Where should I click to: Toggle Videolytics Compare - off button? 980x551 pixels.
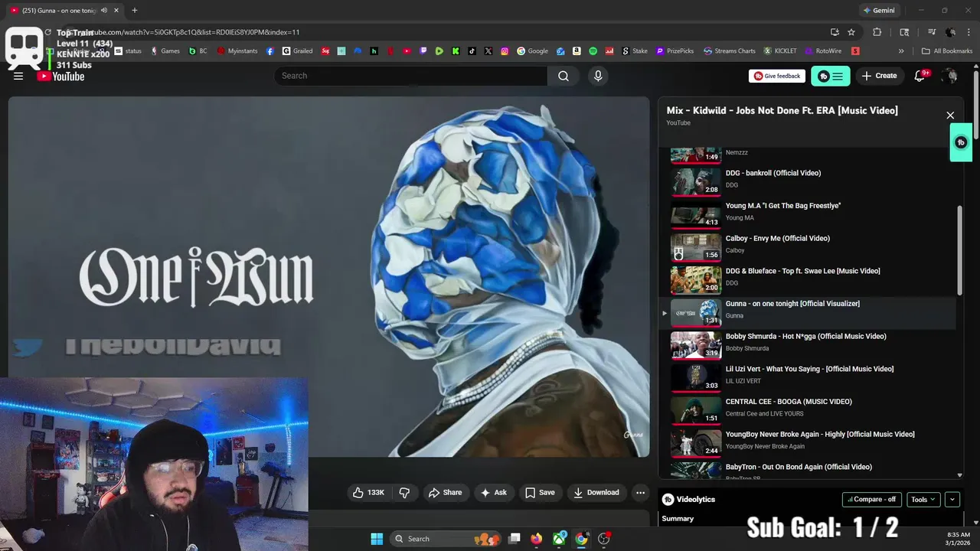[871, 499]
